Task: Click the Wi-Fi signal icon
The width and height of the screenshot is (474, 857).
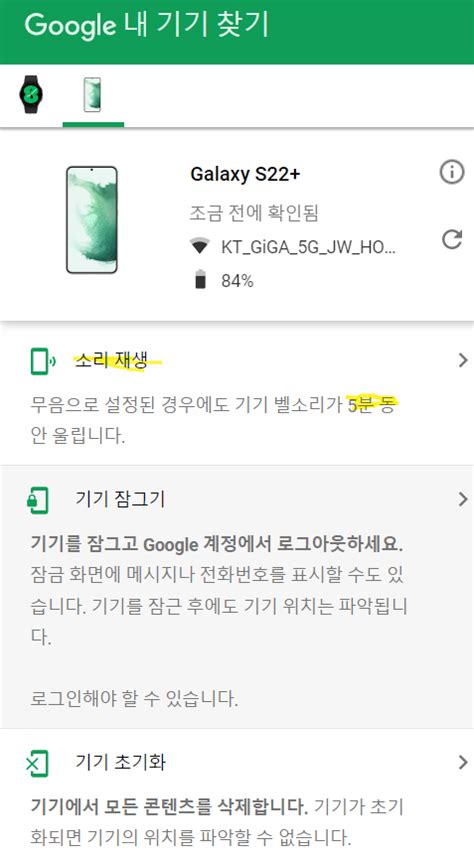Action: [x=200, y=247]
